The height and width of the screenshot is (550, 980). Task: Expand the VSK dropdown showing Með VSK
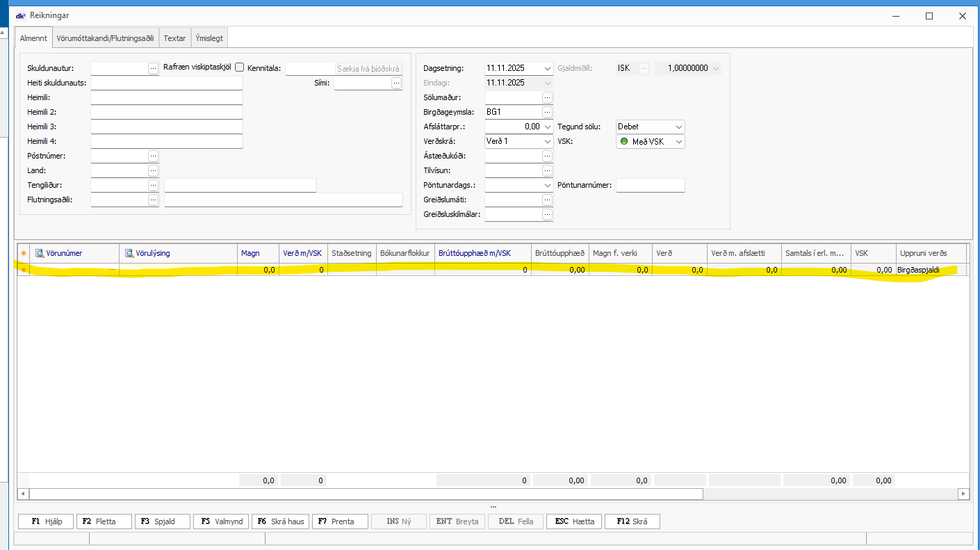click(x=678, y=142)
